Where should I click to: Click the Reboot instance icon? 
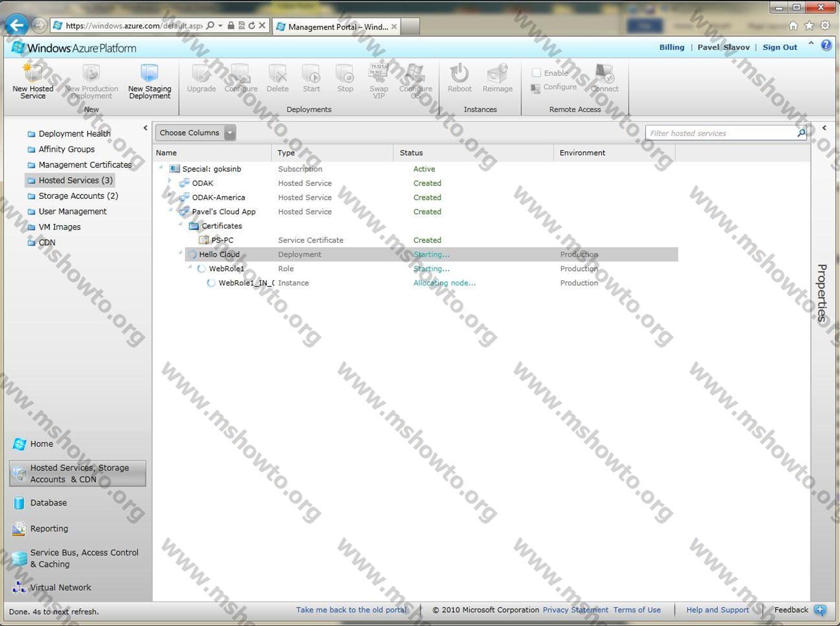(x=459, y=73)
